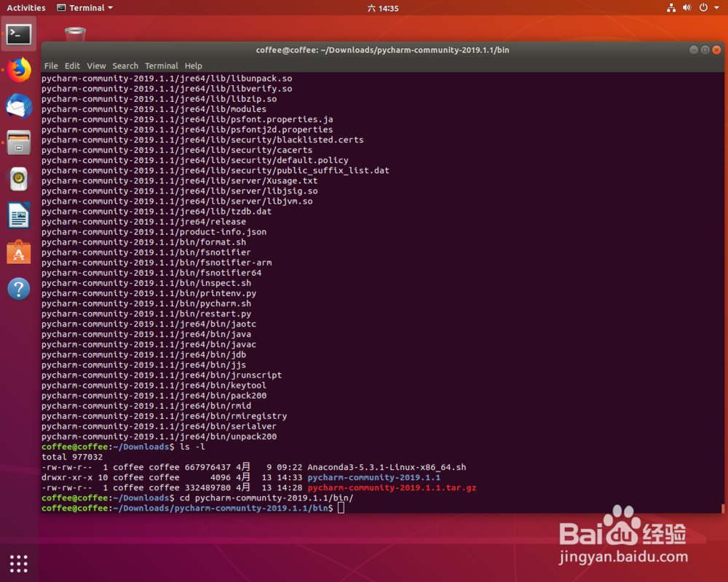Open the Trash icon on the desktop
Screen dimensions: 728x582
coord(75,34)
